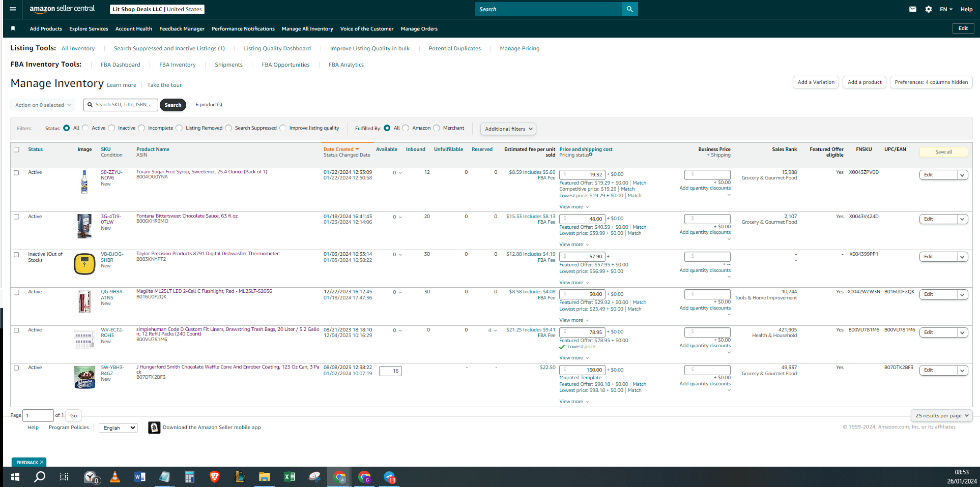Click the Lowest price green checkmark
Screen dimensions: 980x487
click(562, 347)
